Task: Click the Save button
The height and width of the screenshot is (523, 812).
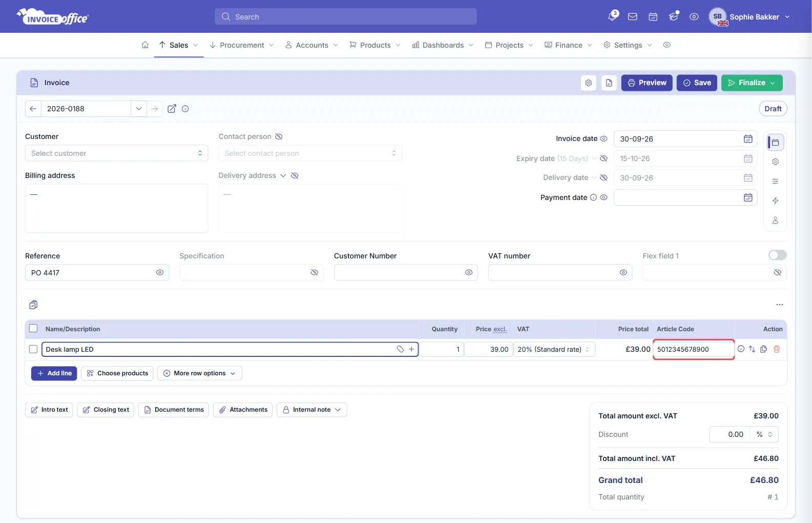Action: (697, 83)
